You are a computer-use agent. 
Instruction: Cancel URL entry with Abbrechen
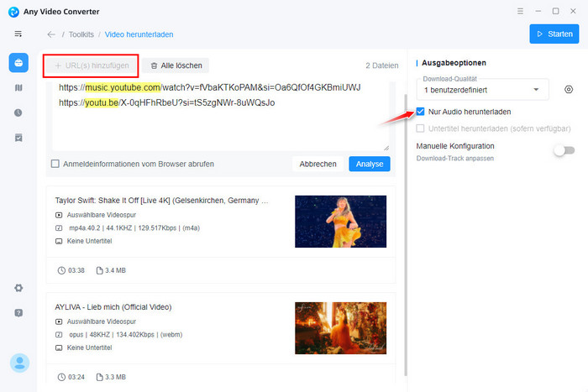coord(318,165)
